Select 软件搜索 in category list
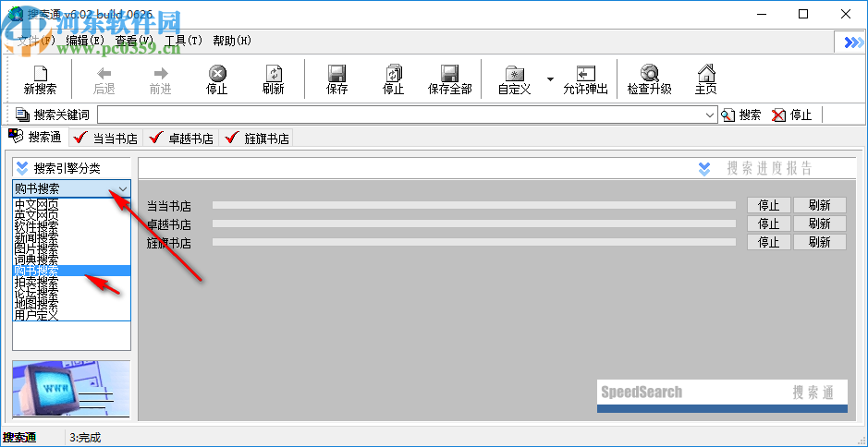Viewport: 868px width, 447px height. (71, 225)
